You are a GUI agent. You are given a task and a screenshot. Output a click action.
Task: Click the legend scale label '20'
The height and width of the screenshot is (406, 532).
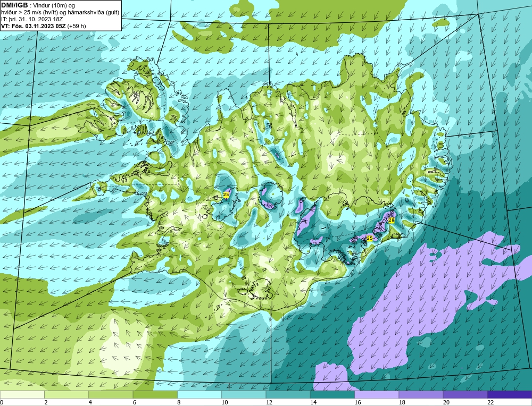click(x=446, y=402)
